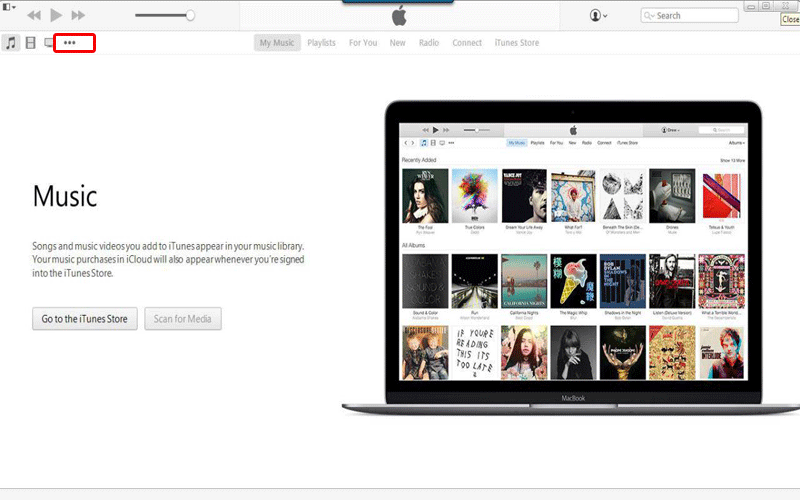
Task: Click the Music heading text
Action: [65, 196]
